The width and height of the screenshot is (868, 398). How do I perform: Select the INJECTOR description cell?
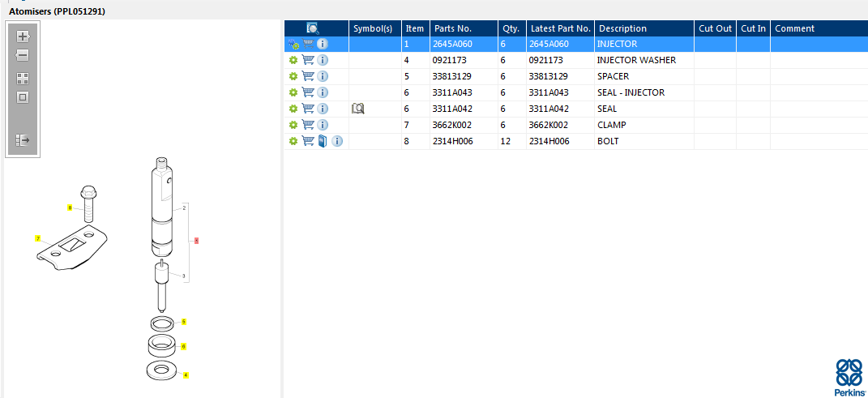click(644, 44)
